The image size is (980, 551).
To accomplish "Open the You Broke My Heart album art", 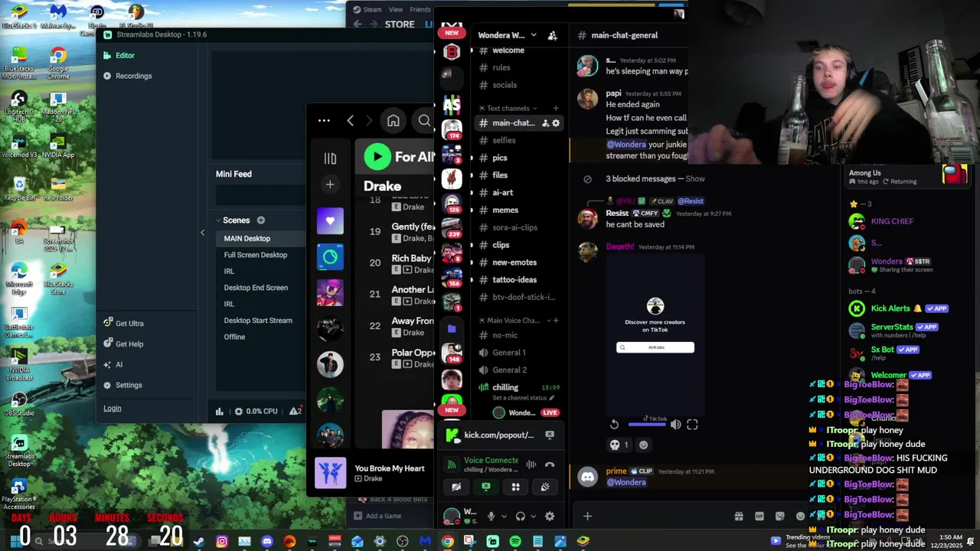I will click(331, 472).
